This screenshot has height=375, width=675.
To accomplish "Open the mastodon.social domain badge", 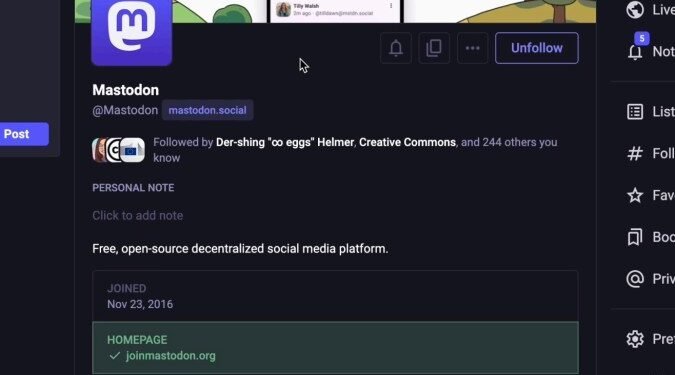I will pyautogui.click(x=207, y=110).
